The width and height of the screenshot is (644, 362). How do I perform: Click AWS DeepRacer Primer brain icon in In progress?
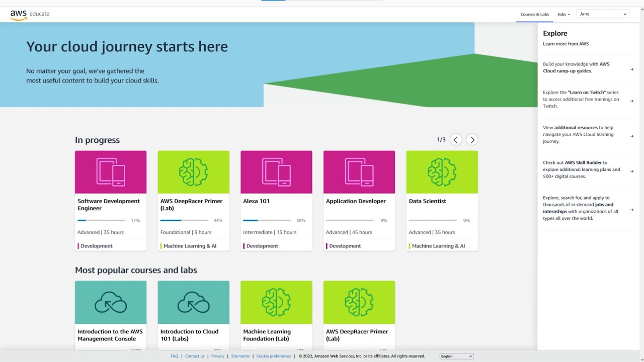coord(193,172)
